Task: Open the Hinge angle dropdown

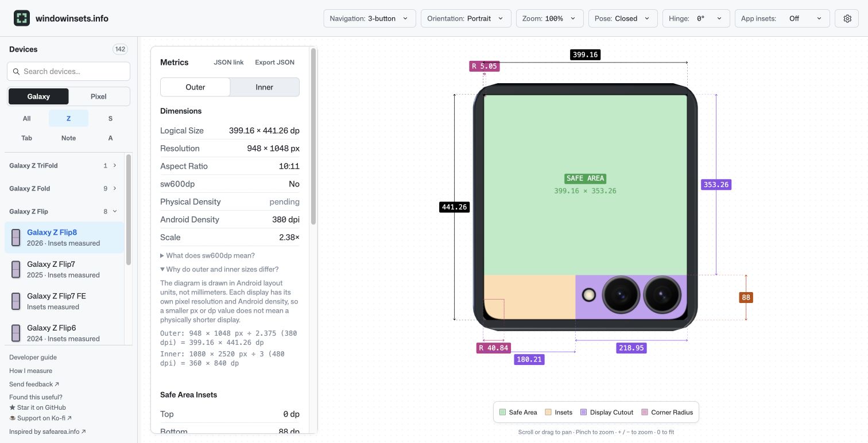Action: tap(696, 18)
